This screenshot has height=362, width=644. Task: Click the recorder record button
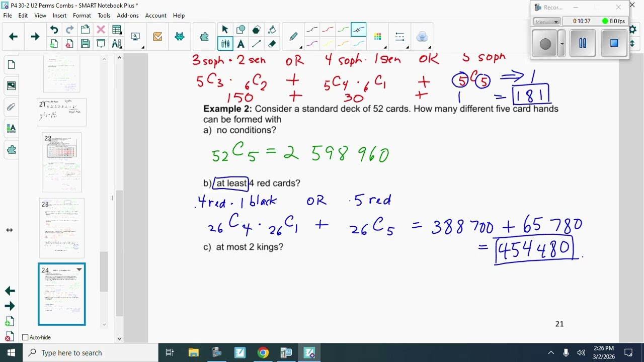tap(545, 44)
